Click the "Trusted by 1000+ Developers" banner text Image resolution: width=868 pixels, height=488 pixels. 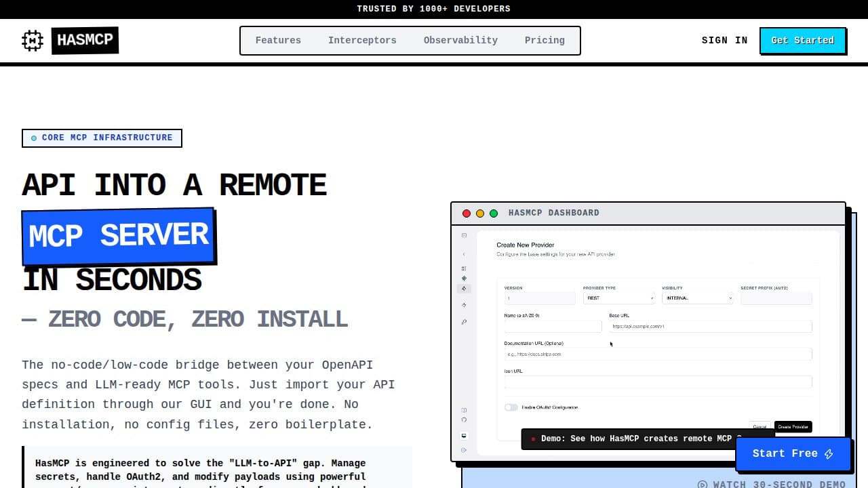[434, 9]
